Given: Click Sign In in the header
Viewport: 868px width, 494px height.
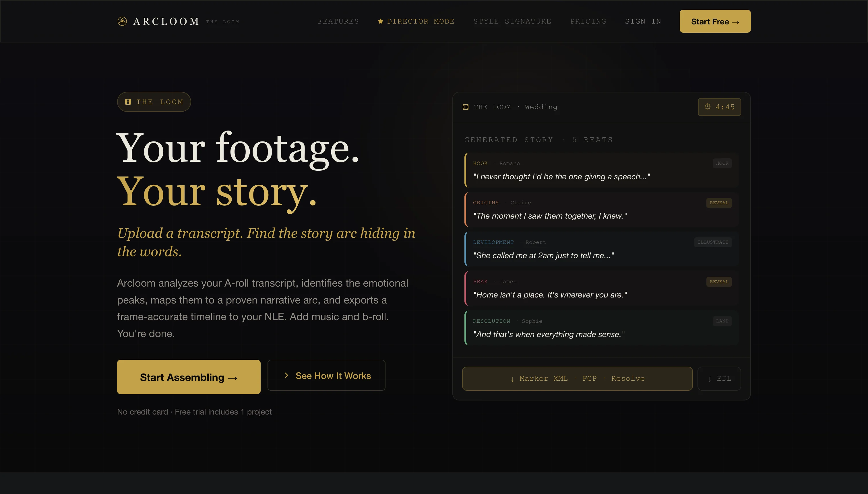Looking at the screenshot, I should pos(643,22).
